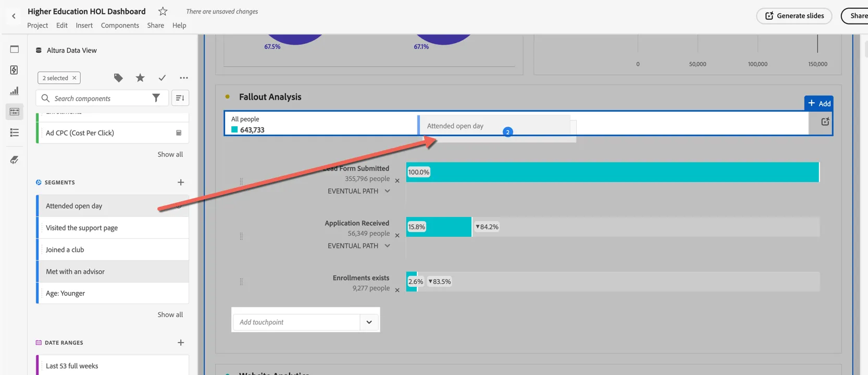Click the Generate slides button
868x375 pixels.
pos(794,16)
